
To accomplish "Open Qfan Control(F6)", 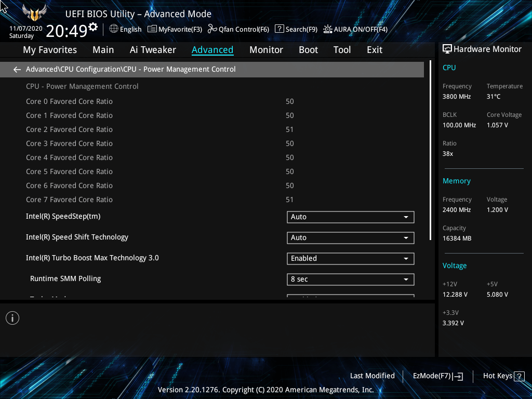I will (238, 29).
